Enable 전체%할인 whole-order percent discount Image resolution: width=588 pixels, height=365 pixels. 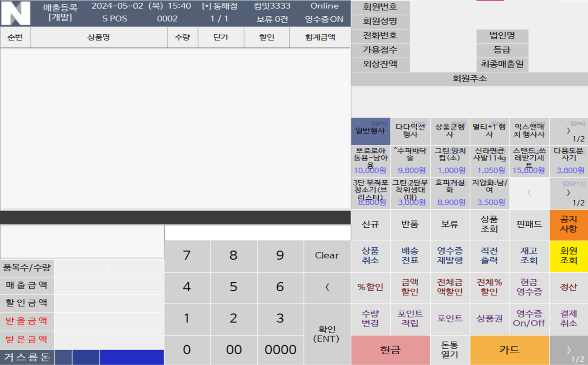490,288
